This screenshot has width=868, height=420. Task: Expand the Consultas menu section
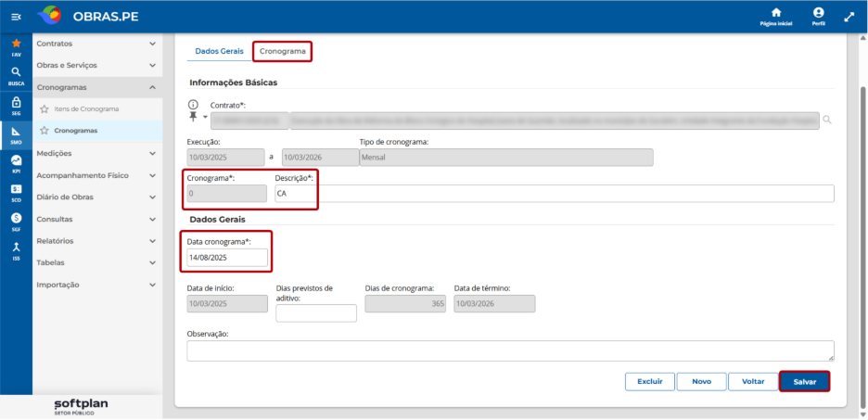click(x=96, y=219)
